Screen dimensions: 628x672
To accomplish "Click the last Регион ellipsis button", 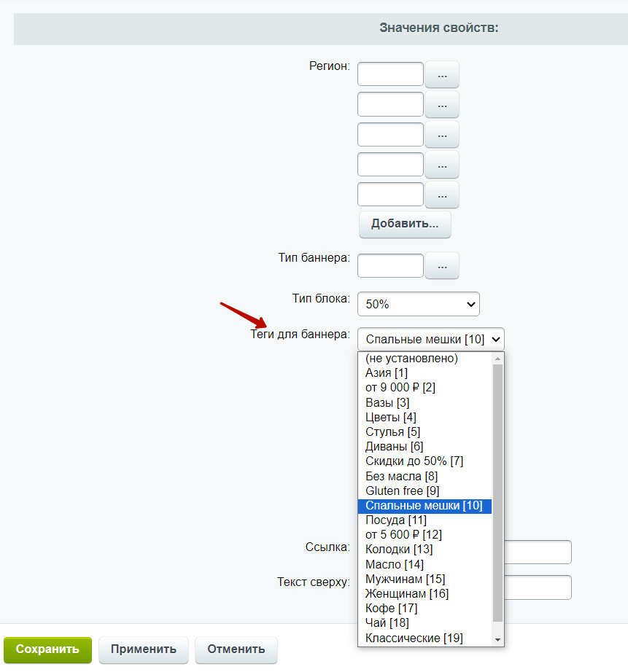I will tap(442, 195).
